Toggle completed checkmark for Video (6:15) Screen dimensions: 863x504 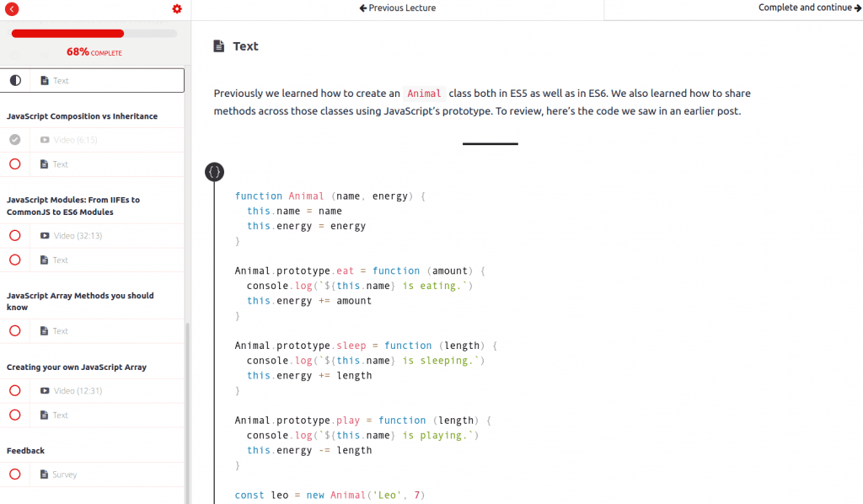click(x=15, y=140)
